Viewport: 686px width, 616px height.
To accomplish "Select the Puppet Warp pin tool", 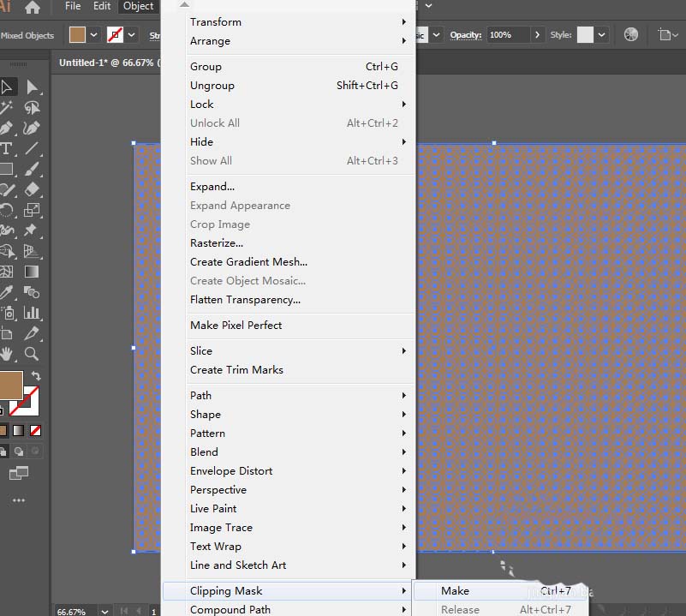I will pyautogui.click(x=32, y=230).
